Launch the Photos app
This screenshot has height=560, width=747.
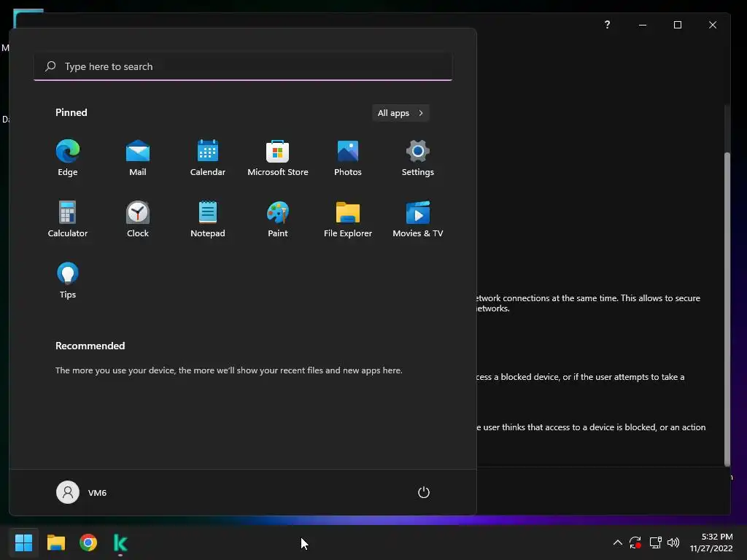tap(348, 157)
